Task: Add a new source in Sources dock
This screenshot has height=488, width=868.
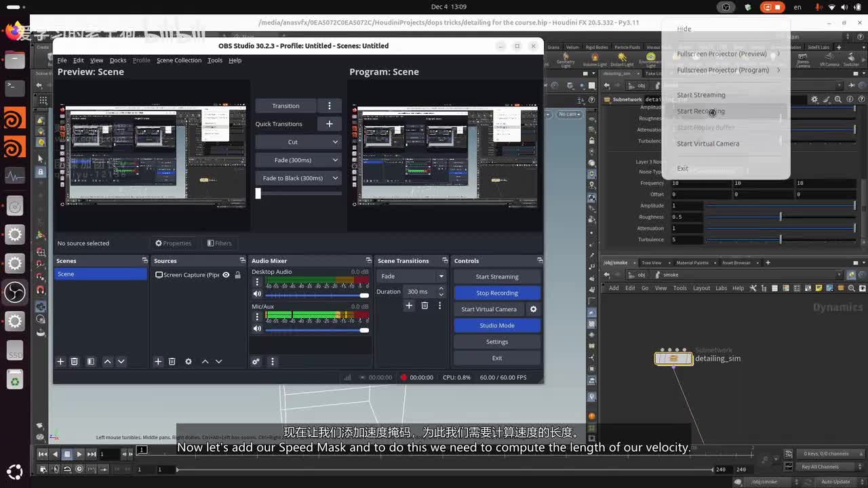Action: click(158, 362)
